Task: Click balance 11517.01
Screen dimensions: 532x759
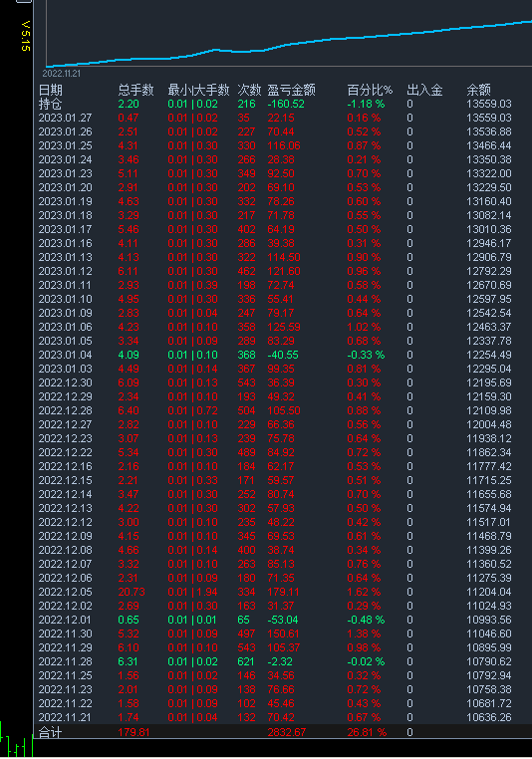Action: pyautogui.click(x=489, y=522)
